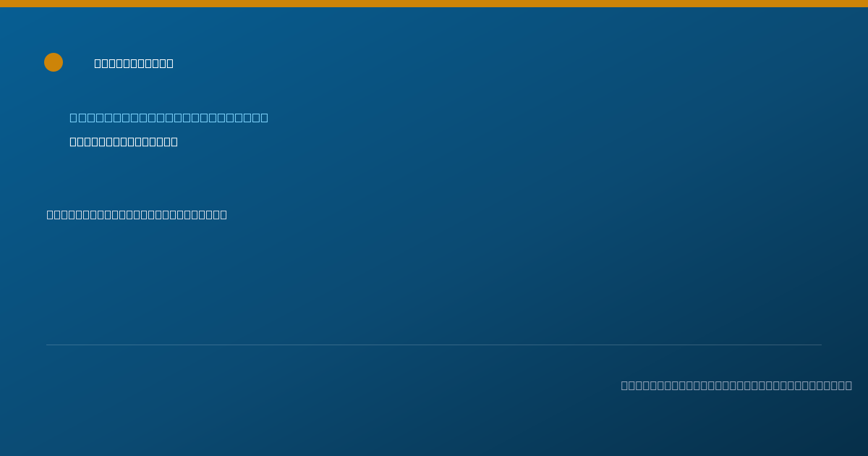Click the orange bar along the top edge

coord(434,4)
